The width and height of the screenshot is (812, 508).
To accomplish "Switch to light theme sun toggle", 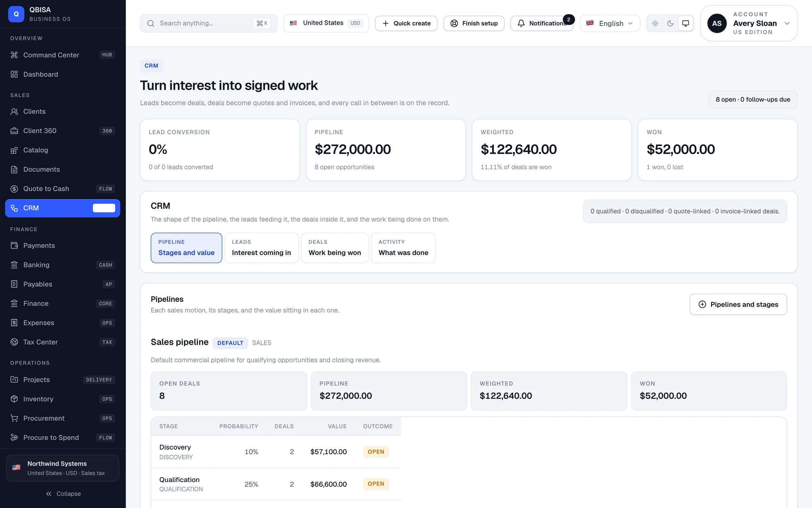I will [x=655, y=23].
